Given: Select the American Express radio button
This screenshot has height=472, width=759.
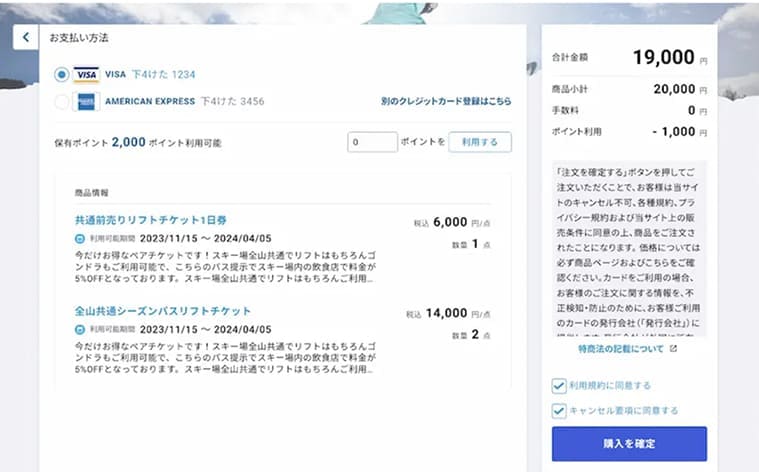Looking at the screenshot, I should click(62, 101).
